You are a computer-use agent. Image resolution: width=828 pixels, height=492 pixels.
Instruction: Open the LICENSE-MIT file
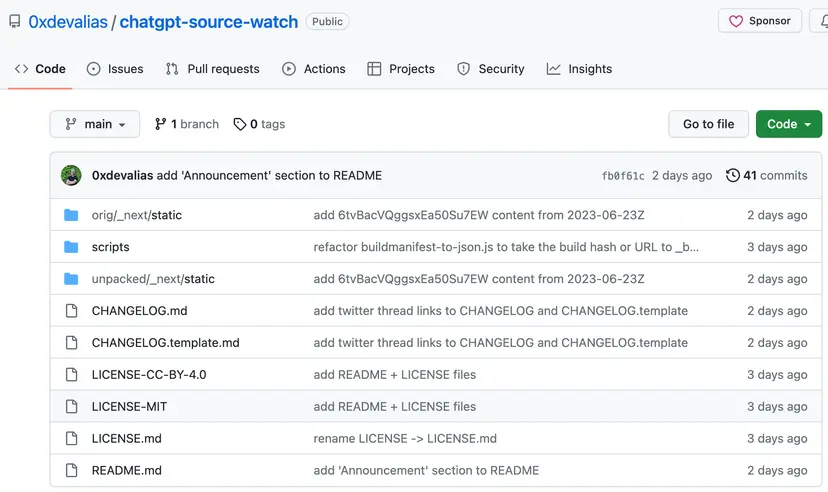pyautogui.click(x=129, y=406)
